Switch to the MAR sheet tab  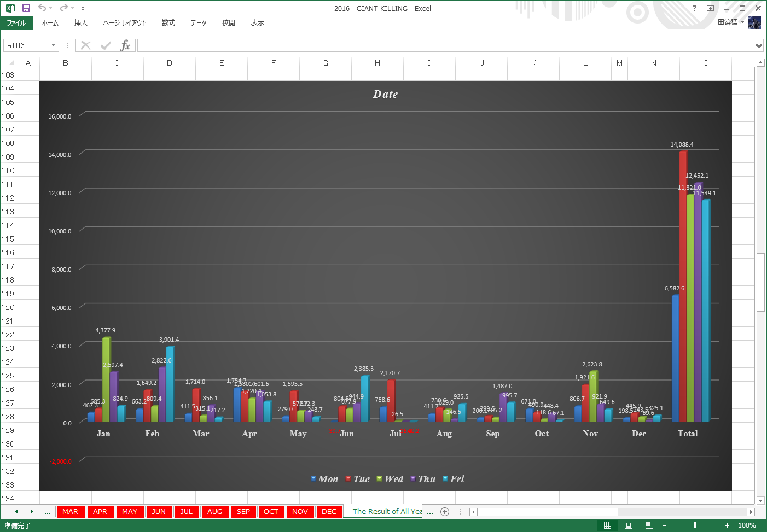coord(70,512)
